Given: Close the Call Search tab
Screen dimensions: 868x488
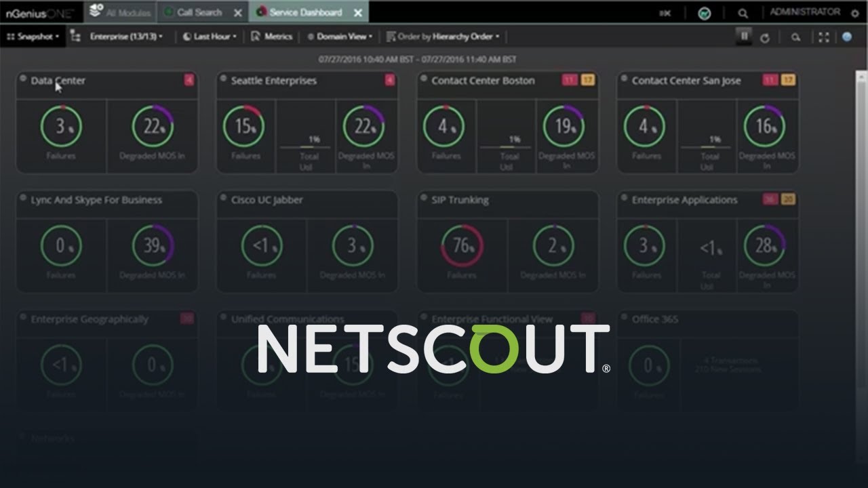Looking at the screenshot, I should (237, 12).
